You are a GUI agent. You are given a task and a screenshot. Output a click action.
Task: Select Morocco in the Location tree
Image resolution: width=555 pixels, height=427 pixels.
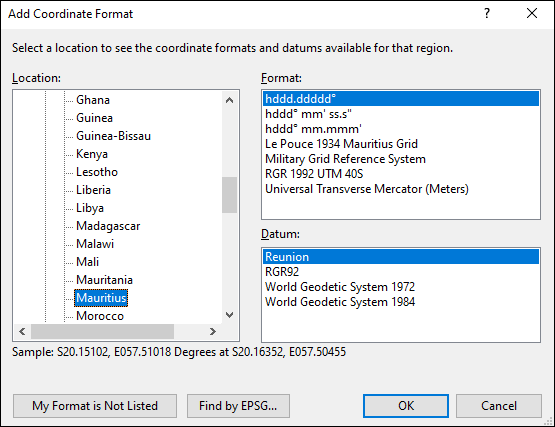click(100, 316)
